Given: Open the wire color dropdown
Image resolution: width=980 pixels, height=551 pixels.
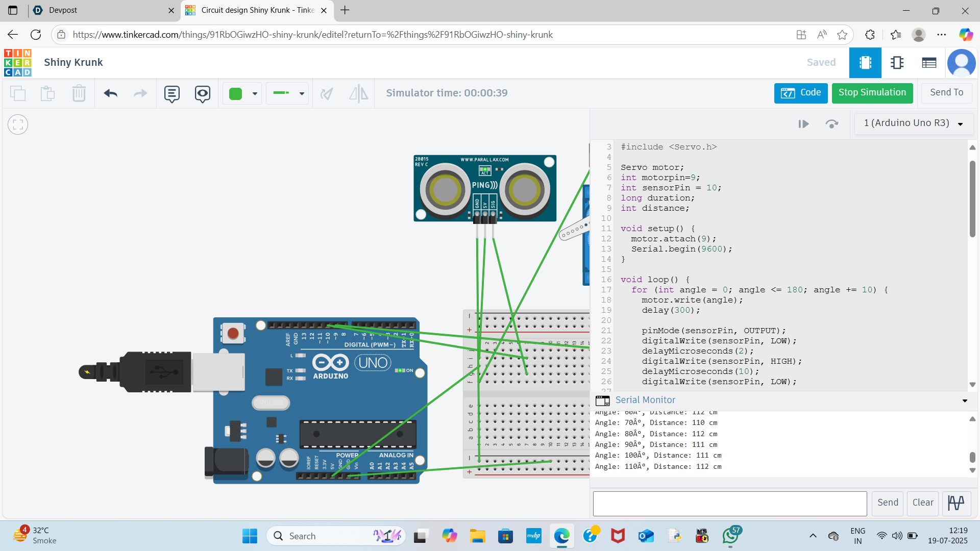Looking at the screenshot, I should (x=255, y=93).
